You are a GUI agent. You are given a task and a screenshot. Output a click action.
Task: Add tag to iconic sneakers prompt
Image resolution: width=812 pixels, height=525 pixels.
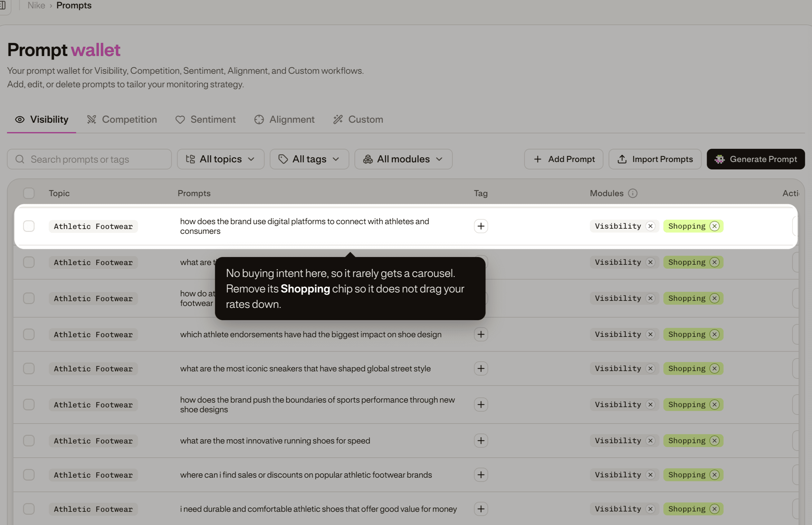click(481, 368)
